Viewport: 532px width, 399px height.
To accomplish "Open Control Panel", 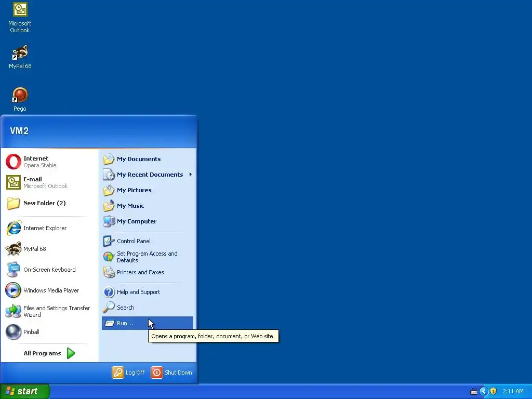I will pyautogui.click(x=148, y=241).
